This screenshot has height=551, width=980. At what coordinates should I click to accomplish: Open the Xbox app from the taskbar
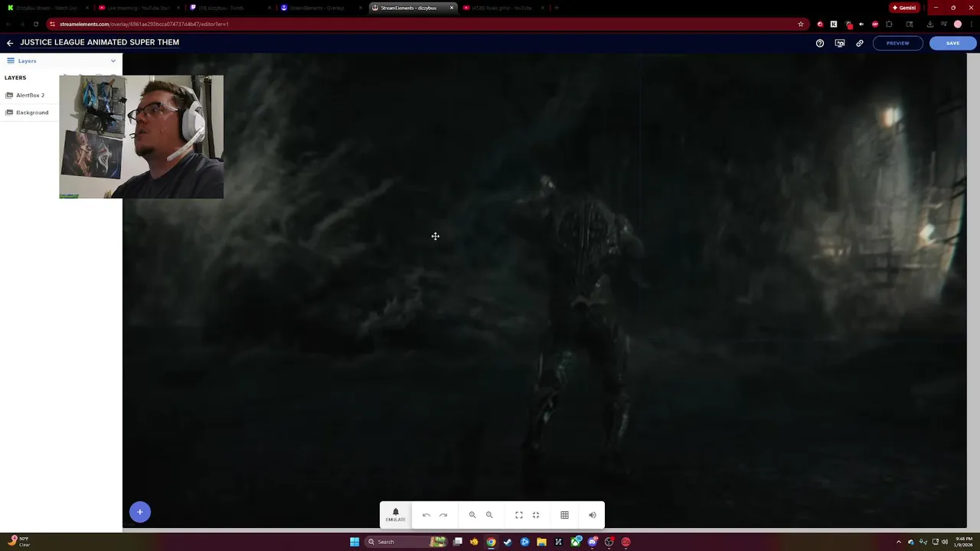(x=575, y=542)
